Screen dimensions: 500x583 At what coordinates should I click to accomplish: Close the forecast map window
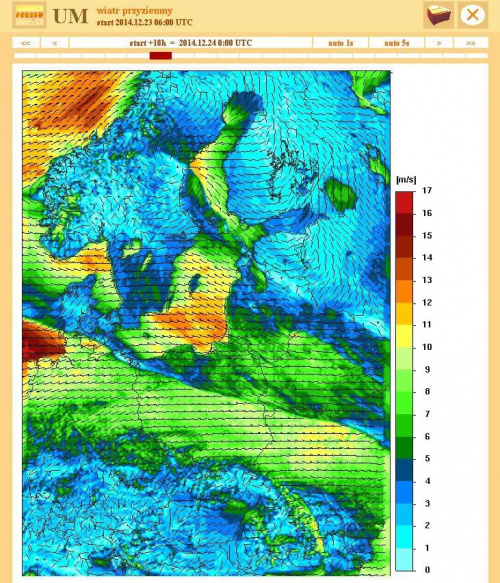point(472,15)
